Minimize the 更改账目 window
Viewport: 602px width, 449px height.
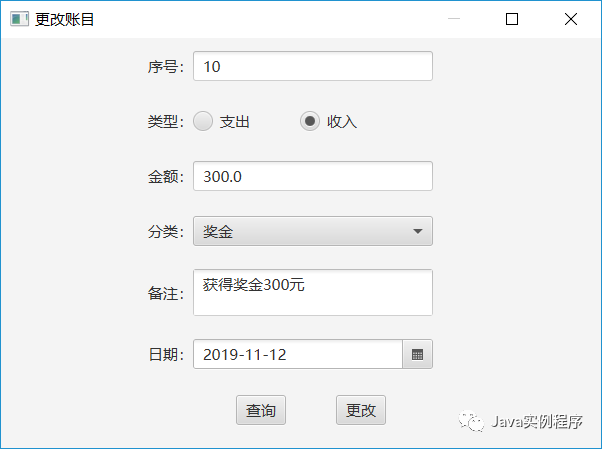coord(454,18)
